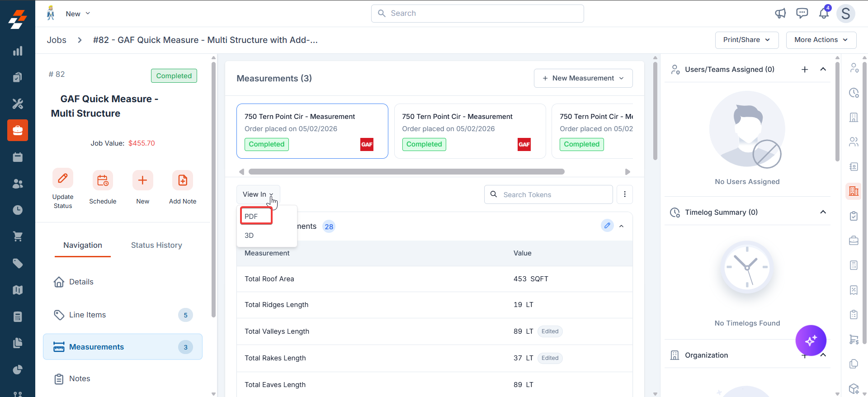Open the timelog clock icon in right rail
This screenshot has width=868, height=397.
pos(854,93)
